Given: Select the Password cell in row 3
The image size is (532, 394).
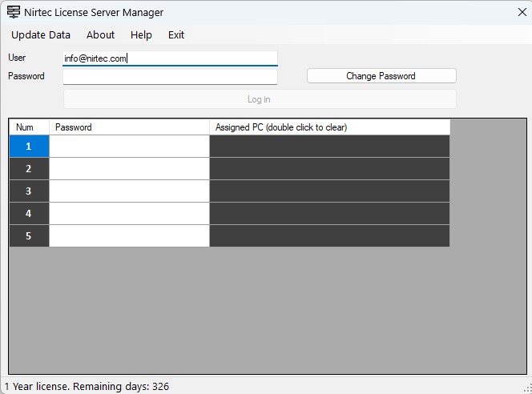Looking at the screenshot, I should (x=129, y=191).
